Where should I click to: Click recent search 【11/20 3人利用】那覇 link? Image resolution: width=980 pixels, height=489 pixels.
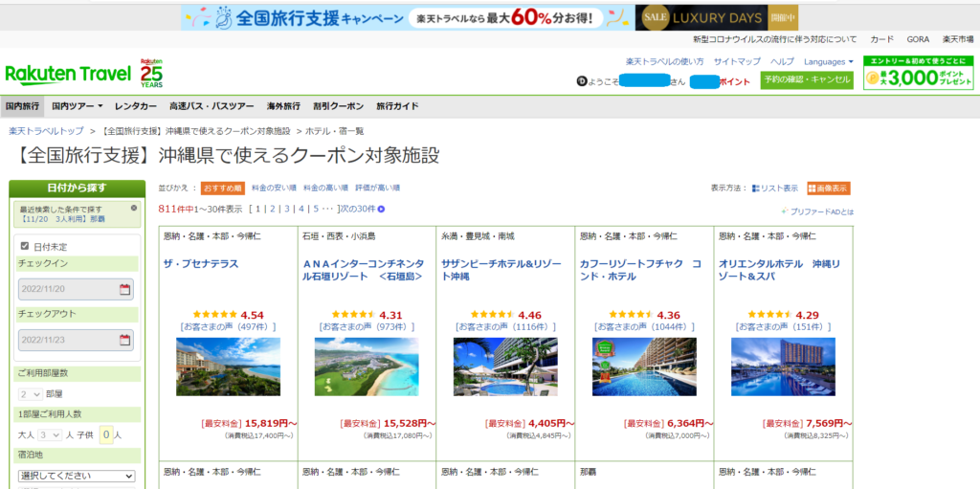(x=62, y=219)
